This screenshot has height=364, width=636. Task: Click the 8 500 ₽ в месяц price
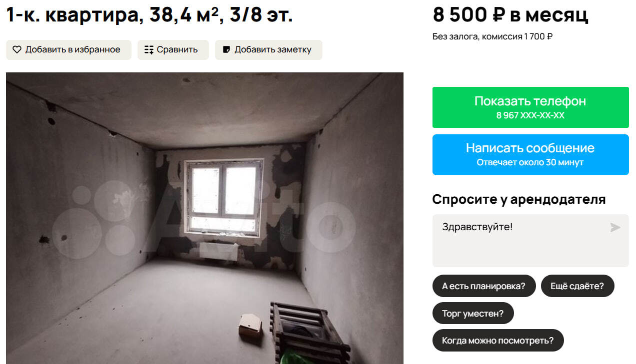510,15
